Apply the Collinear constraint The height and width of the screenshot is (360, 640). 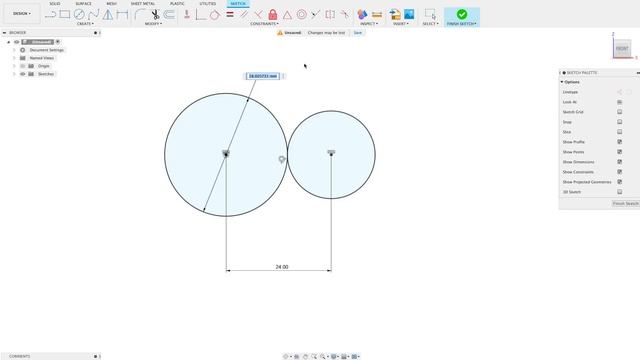coord(316,15)
